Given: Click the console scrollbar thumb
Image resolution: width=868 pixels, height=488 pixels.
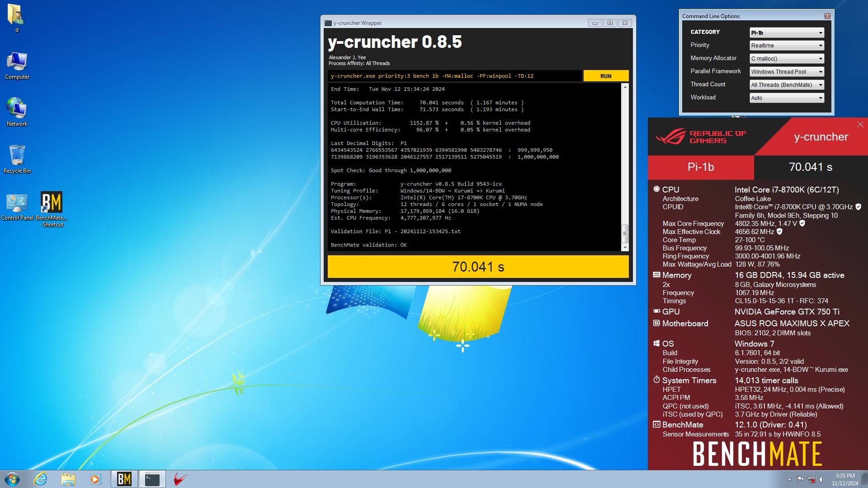Looking at the screenshot, I should (625, 234).
